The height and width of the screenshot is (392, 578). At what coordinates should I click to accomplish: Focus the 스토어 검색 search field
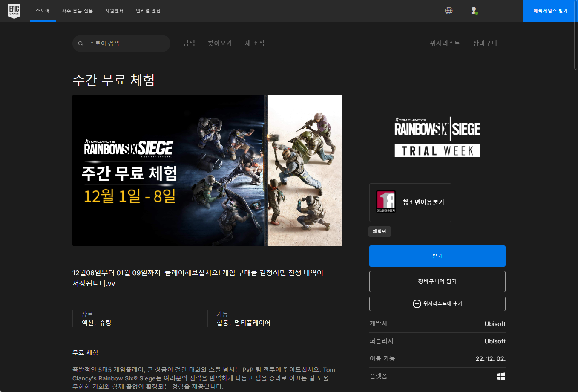pos(121,43)
